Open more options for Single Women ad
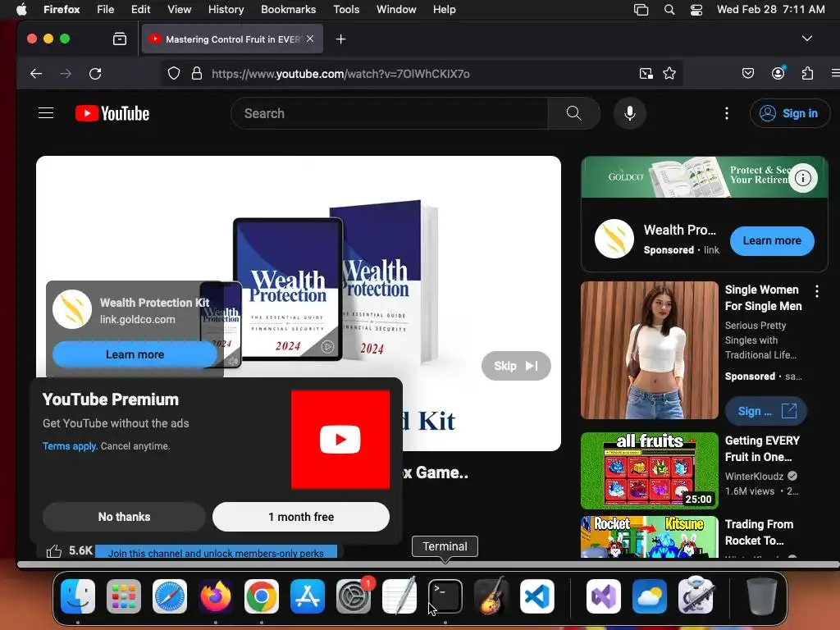This screenshot has width=840, height=630. tap(816, 291)
